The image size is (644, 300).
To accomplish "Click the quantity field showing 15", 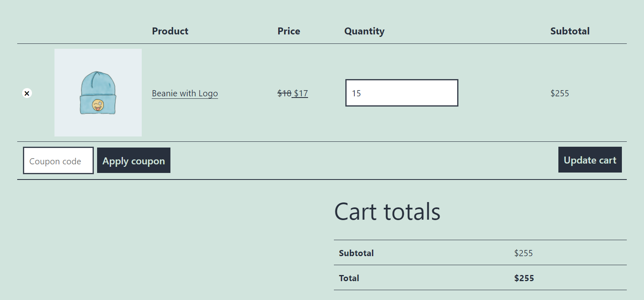I will click(401, 93).
